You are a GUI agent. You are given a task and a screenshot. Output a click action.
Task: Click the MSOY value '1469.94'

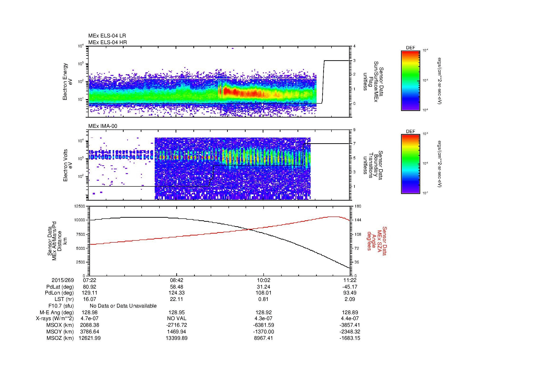[x=177, y=332]
